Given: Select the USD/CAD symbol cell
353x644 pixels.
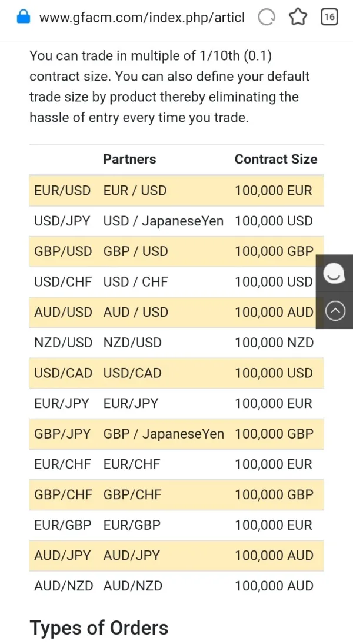Looking at the screenshot, I should coord(63,373).
